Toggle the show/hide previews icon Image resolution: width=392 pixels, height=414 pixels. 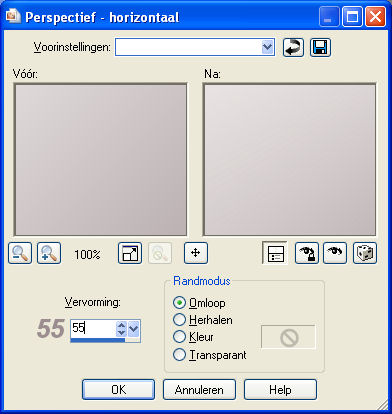pyautogui.click(x=275, y=253)
